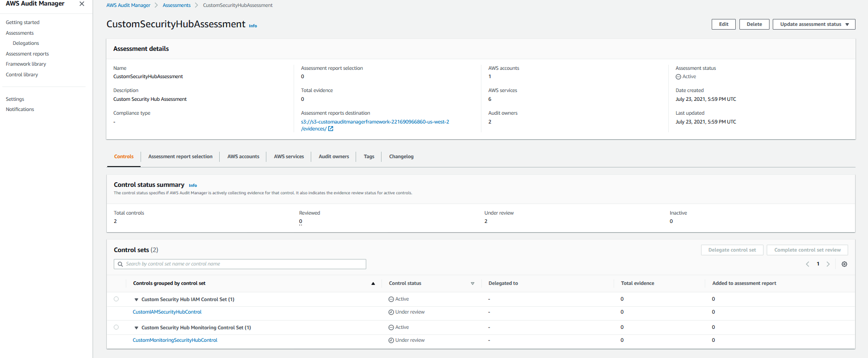Switch to the AWS accounts tab

[x=243, y=157]
